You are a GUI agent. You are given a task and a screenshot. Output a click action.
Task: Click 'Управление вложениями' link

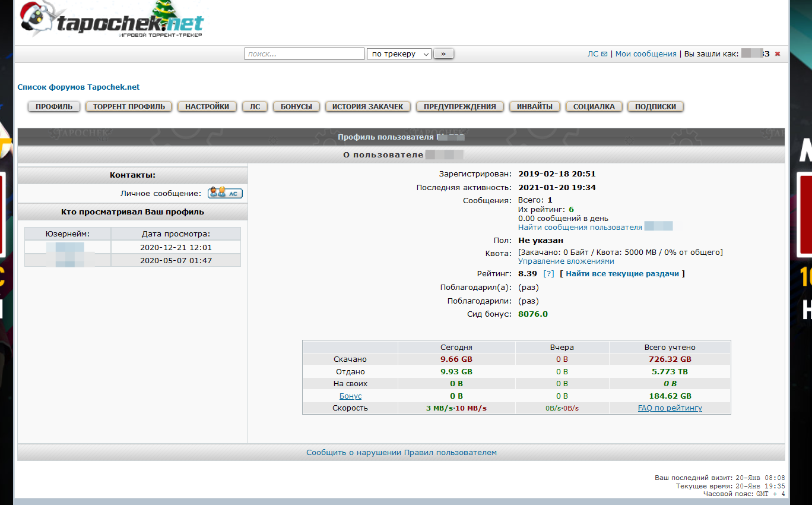pyautogui.click(x=566, y=261)
